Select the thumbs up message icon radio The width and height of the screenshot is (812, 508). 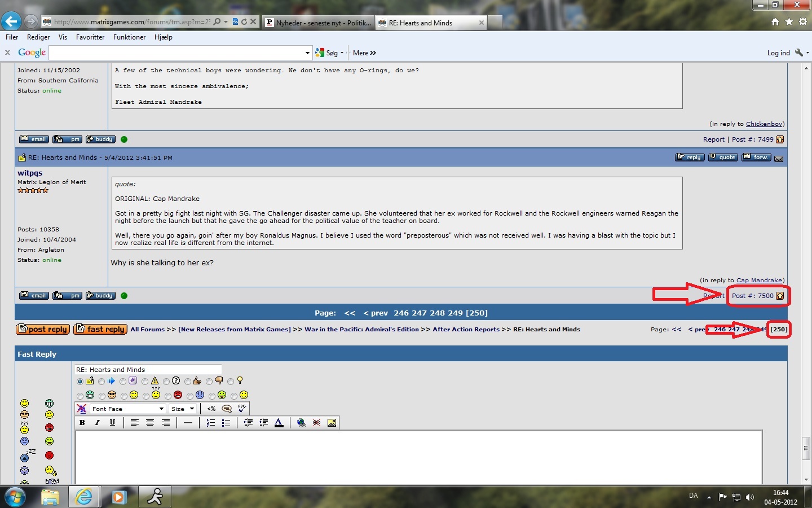pos(188,382)
